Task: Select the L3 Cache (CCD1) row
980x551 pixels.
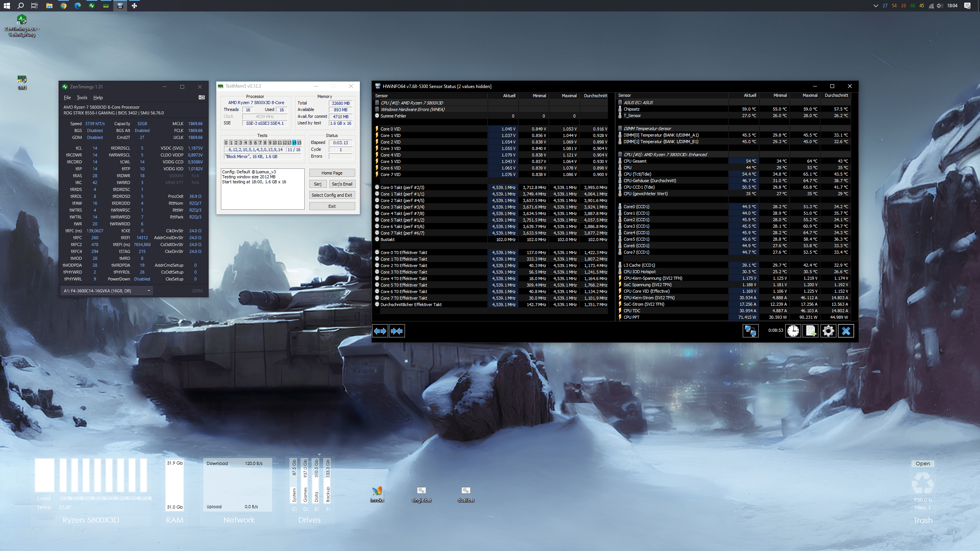Action: [733, 265]
